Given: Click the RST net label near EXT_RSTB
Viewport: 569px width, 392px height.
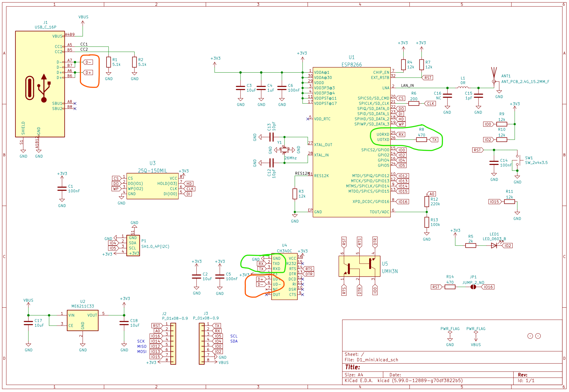Looking at the screenshot, I should (x=428, y=78).
